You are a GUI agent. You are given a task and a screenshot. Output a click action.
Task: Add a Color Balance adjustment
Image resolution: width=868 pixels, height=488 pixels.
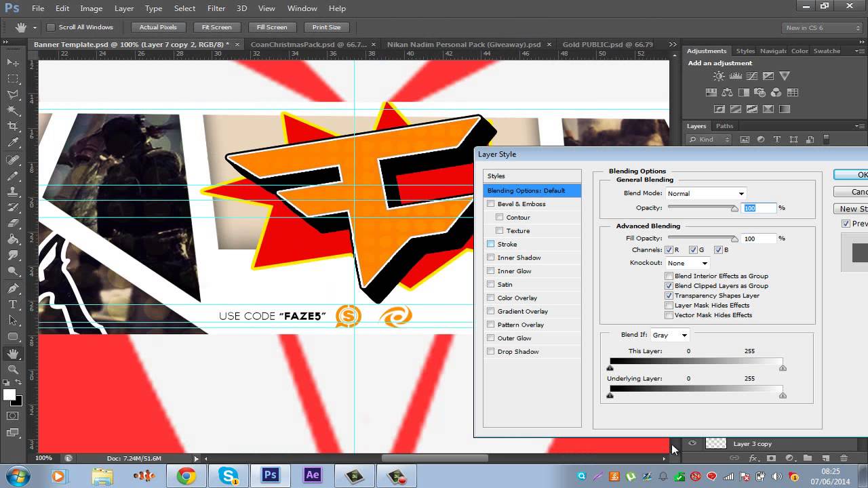(x=728, y=92)
